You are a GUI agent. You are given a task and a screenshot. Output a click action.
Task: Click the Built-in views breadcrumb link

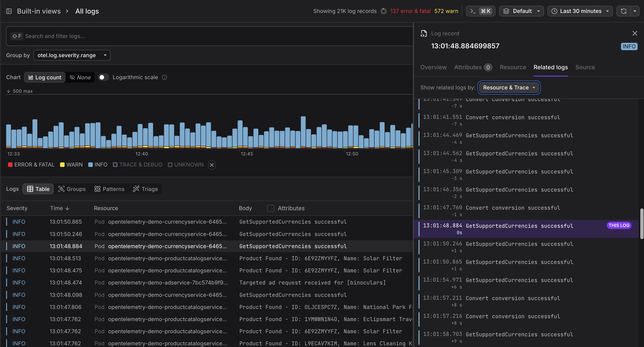click(39, 11)
